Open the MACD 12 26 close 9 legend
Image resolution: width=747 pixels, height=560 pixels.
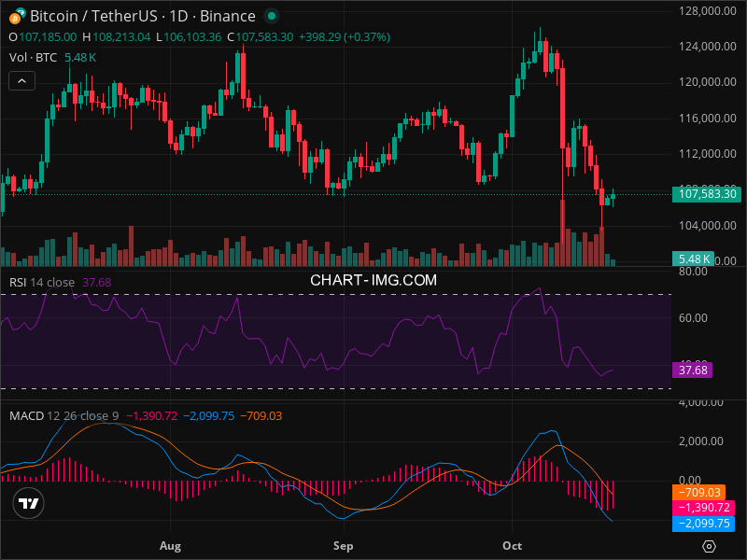(x=63, y=415)
